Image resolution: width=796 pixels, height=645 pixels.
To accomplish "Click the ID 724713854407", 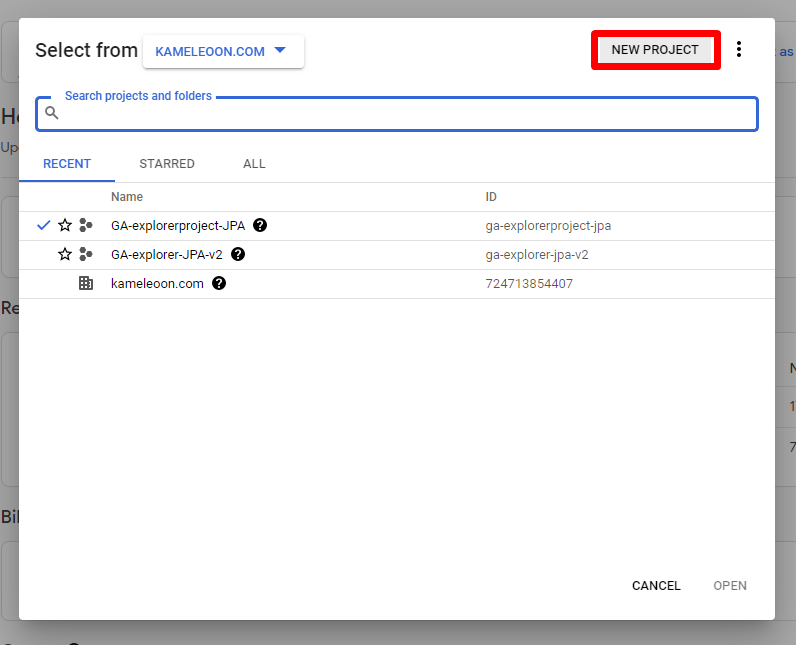I will [529, 284].
